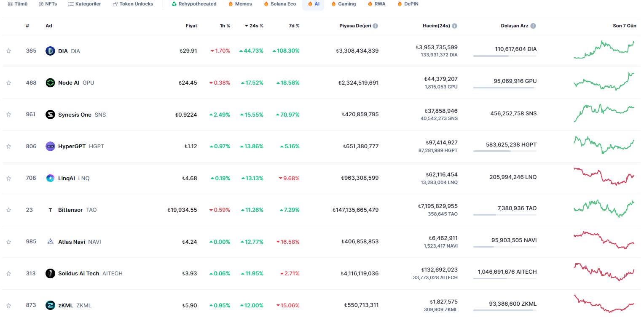
Task: Sort by the Ad column header
Action: (49, 26)
